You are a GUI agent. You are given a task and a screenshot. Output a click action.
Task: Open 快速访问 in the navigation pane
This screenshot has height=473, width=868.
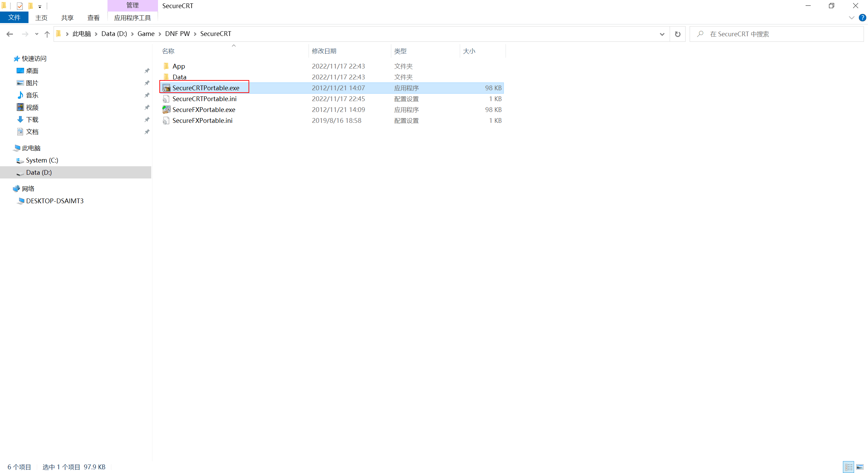[x=34, y=59]
